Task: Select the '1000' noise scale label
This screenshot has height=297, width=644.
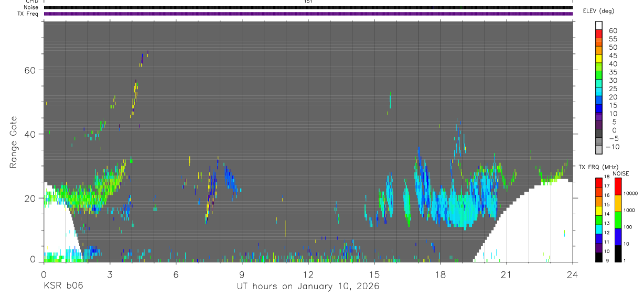Action: tap(630, 210)
